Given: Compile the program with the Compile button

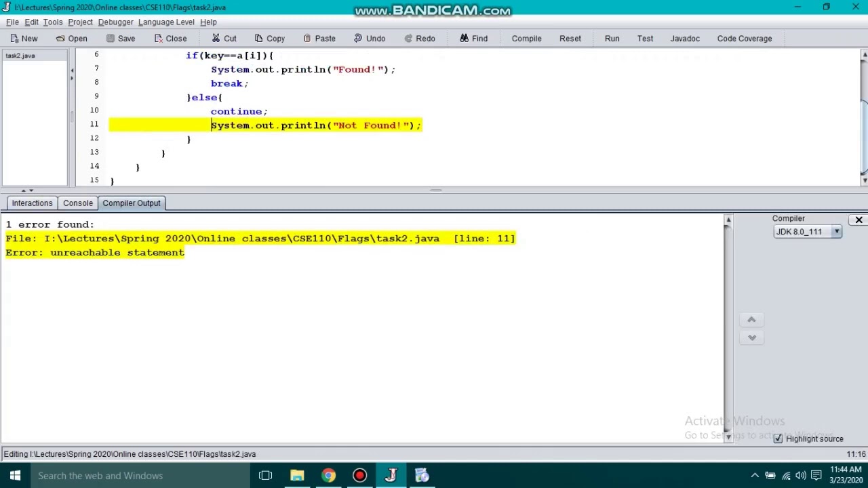Looking at the screenshot, I should [x=526, y=39].
